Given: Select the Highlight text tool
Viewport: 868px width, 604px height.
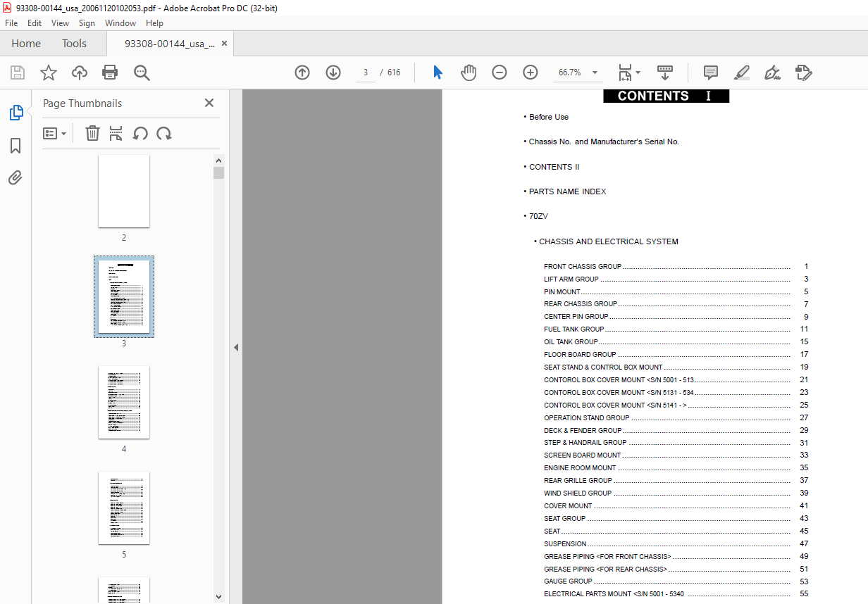Looking at the screenshot, I should tap(742, 73).
